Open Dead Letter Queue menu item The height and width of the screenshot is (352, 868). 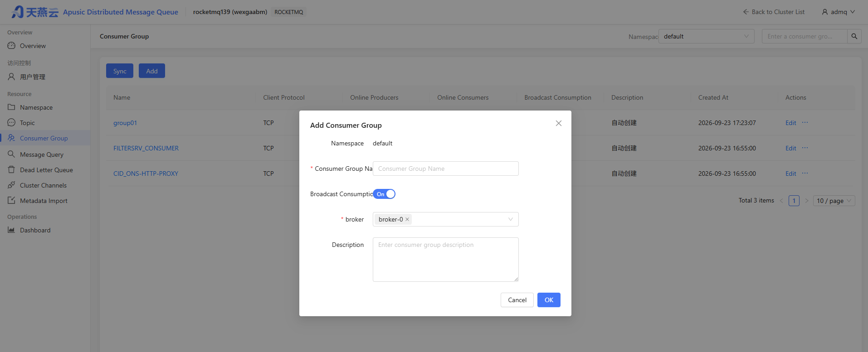46,170
